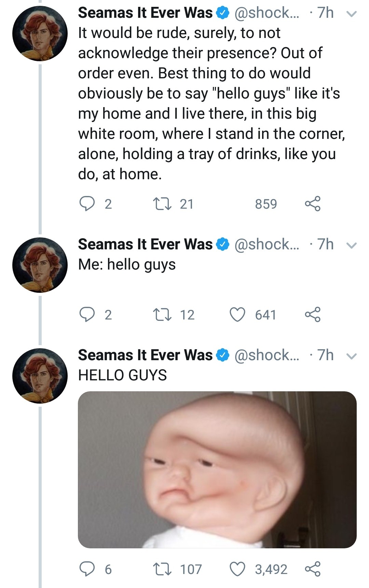Open replies on the tweet with 6 comments

coord(87,569)
